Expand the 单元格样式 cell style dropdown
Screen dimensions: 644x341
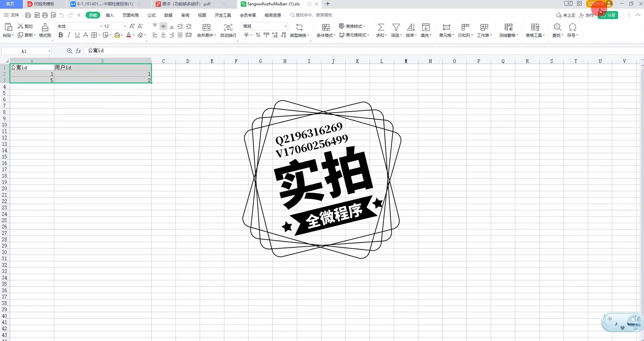coord(354,35)
